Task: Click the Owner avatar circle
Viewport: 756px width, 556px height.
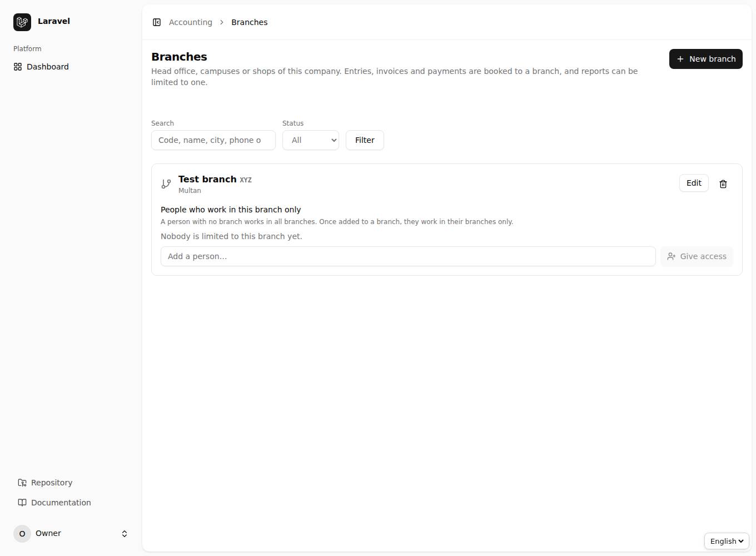Action: (x=22, y=534)
